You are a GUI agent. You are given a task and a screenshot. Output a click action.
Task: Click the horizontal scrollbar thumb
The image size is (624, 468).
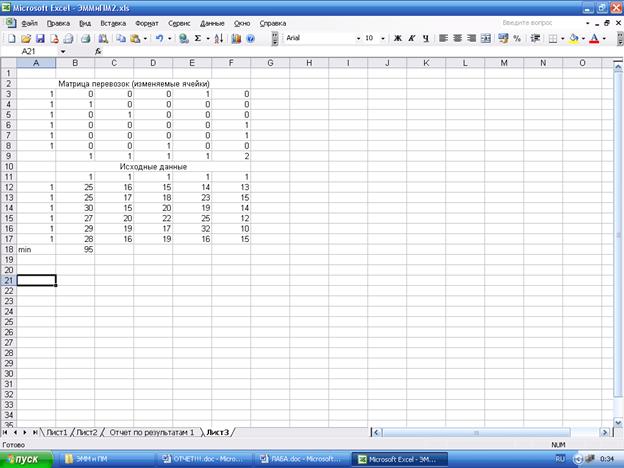tap(476, 433)
